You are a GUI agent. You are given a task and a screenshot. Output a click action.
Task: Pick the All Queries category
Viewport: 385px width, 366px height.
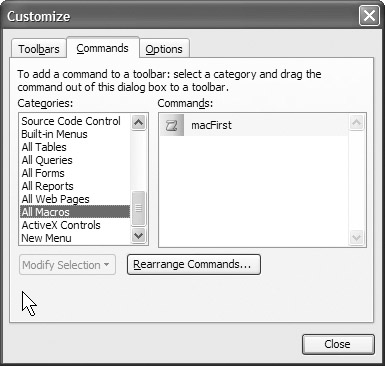pos(47,160)
